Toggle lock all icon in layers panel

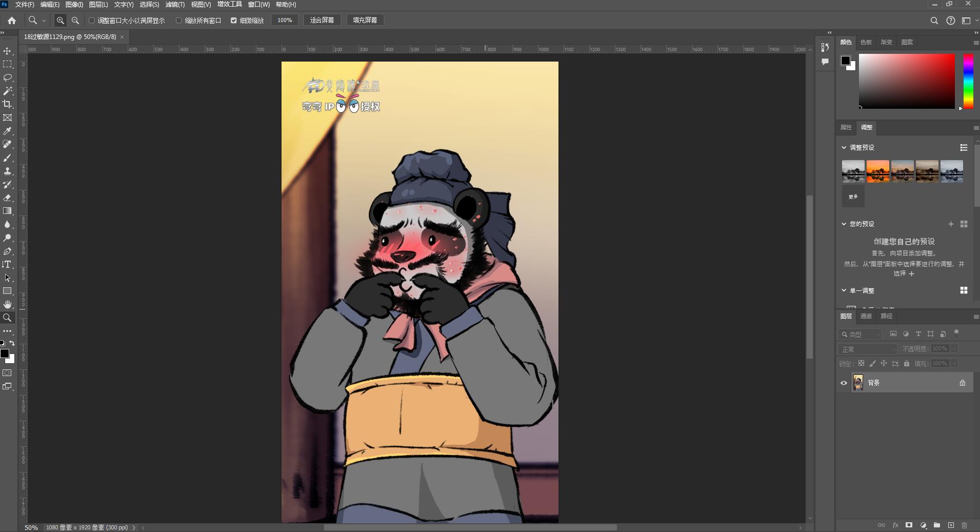[x=907, y=363]
